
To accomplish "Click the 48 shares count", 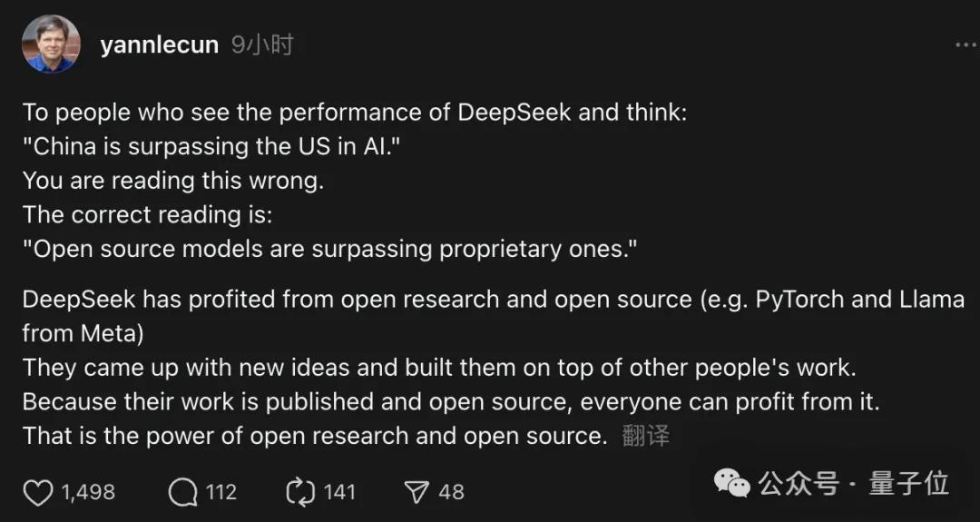I will 451,492.
